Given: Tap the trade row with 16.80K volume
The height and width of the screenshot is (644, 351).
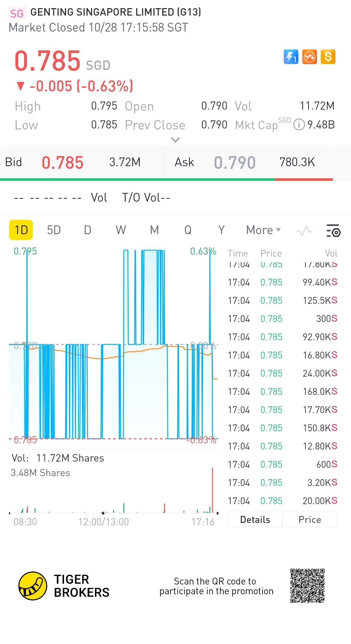Looking at the screenshot, I should [282, 355].
